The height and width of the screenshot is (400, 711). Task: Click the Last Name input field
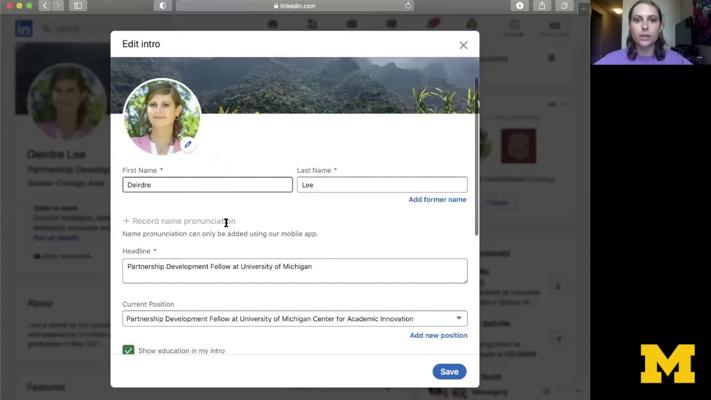click(x=381, y=185)
